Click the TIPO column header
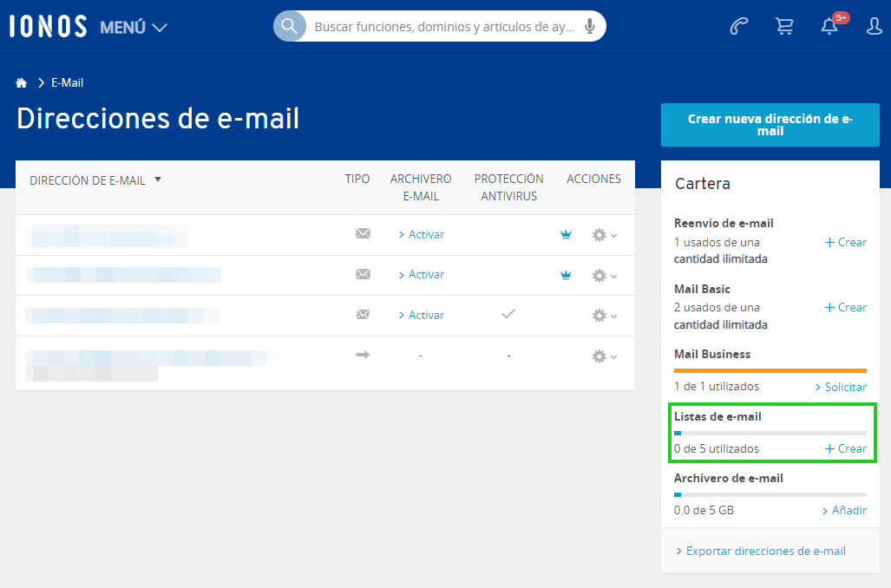 (357, 179)
